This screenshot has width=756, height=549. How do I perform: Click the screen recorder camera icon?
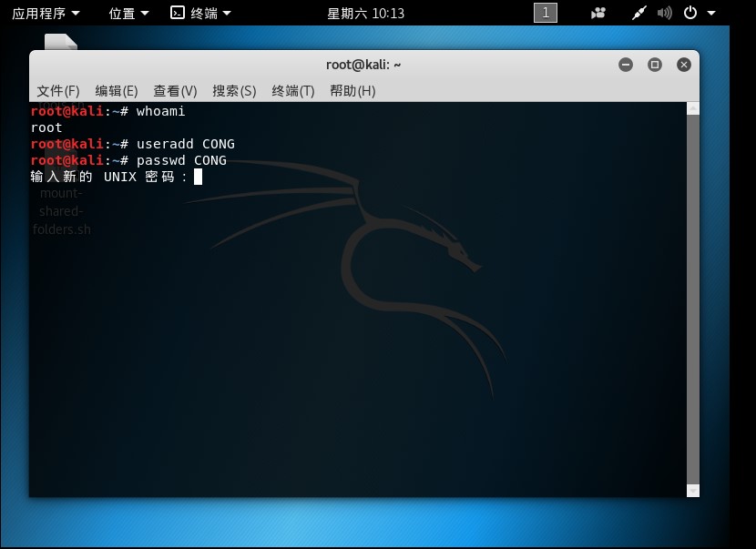[598, 13]
